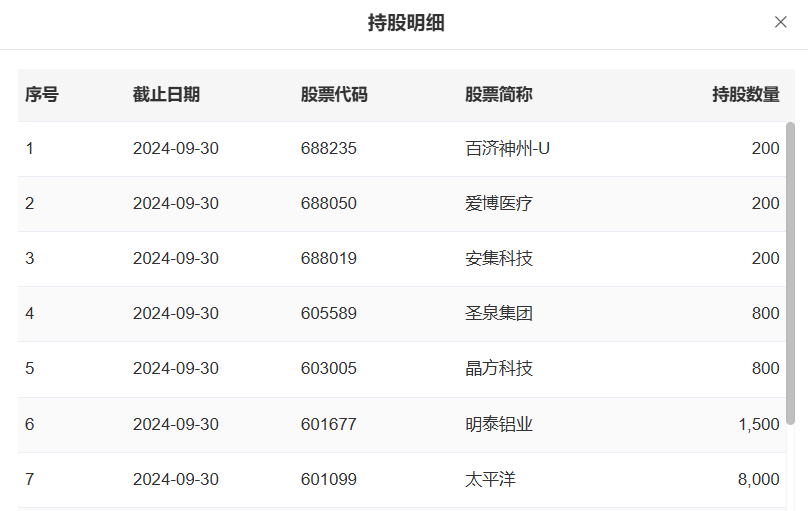Select stock name 晶方科技

498,368
